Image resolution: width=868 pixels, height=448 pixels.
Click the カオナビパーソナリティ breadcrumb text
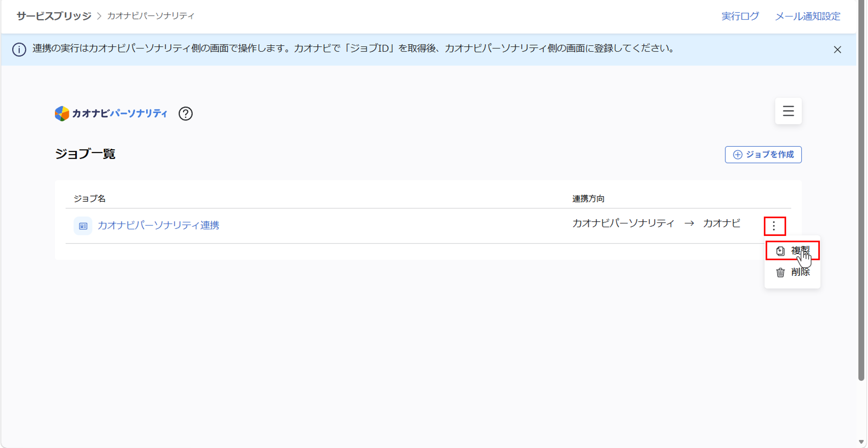(151, 16)
